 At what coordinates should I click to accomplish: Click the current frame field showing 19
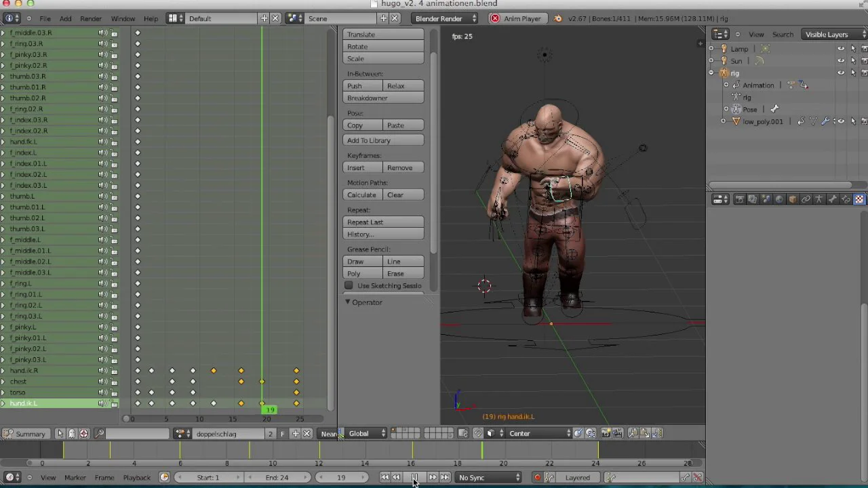(x=341, y=478)
